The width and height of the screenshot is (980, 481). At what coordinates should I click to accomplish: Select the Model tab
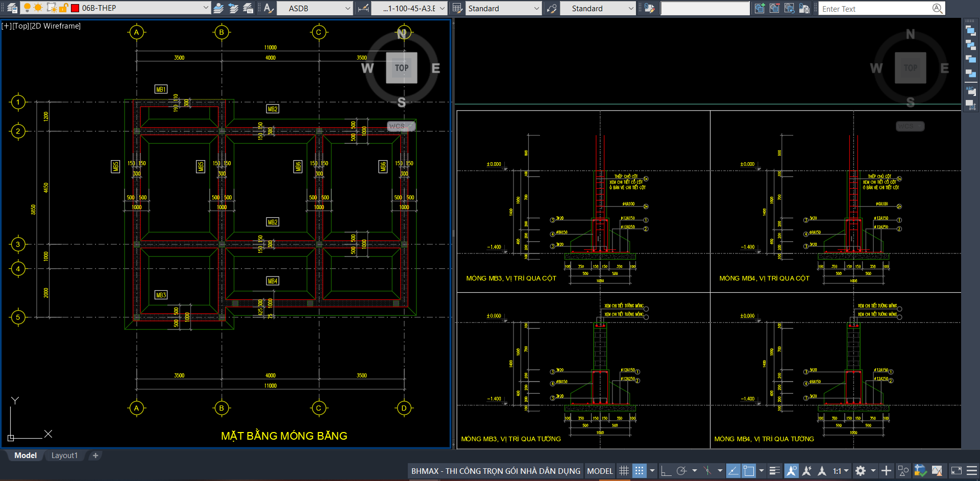point(25,455)
